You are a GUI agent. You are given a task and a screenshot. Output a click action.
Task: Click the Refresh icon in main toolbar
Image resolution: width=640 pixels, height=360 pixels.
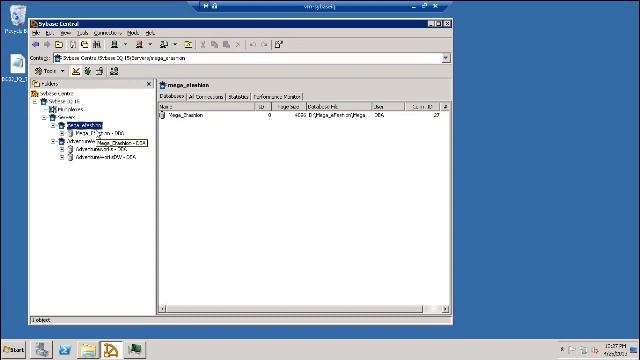point(73,44)
